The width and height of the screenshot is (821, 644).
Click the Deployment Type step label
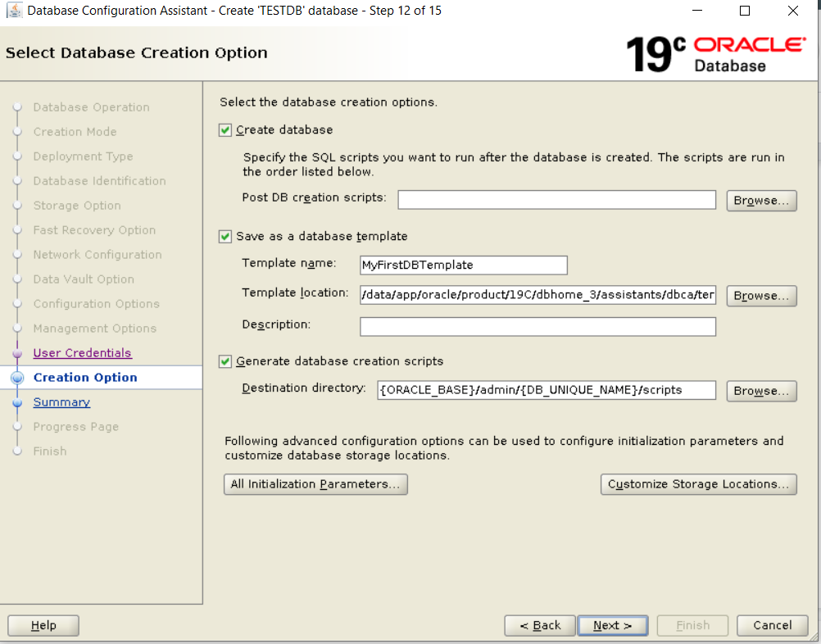click(x=83, y=156)
